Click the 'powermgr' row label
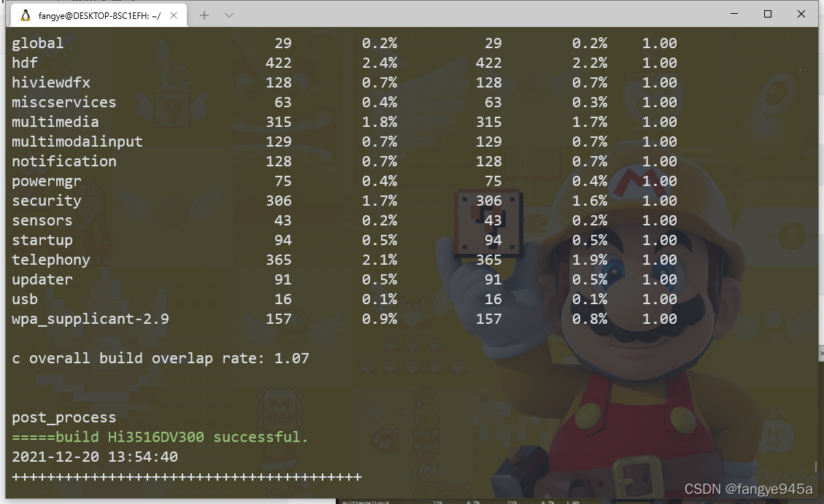This screenshot has width=824, height=504. tap(47, 181)
